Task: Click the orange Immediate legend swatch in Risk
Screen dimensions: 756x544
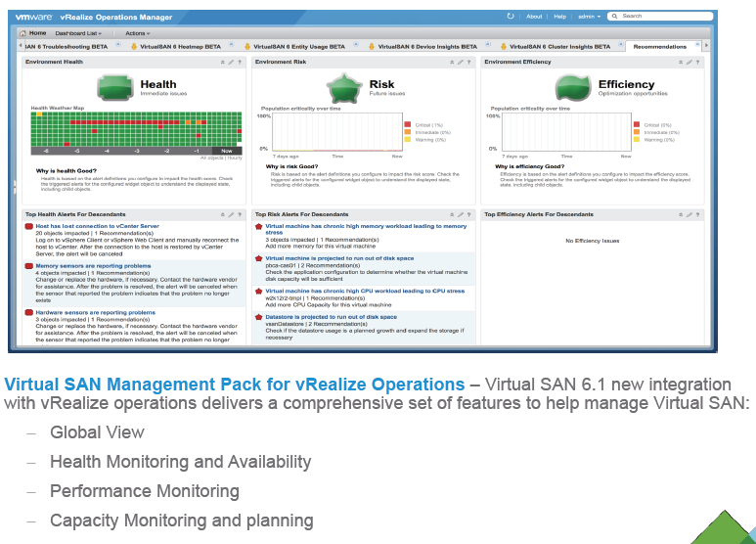Action: point(408,132)
